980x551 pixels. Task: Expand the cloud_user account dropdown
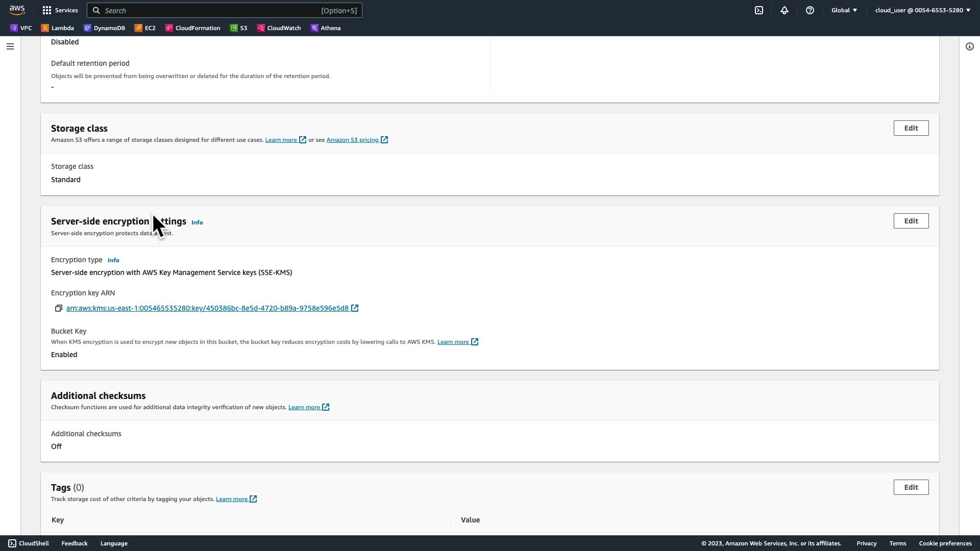click(922, 10)
